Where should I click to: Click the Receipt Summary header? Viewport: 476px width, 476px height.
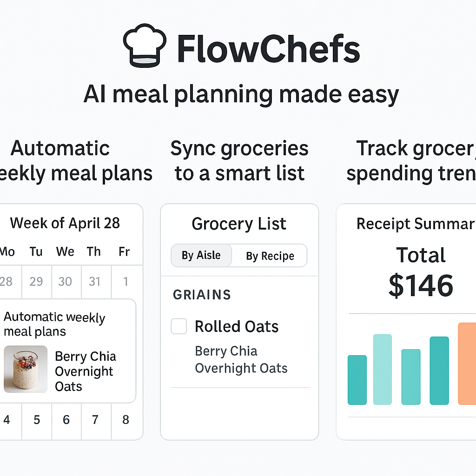point(415,224)
